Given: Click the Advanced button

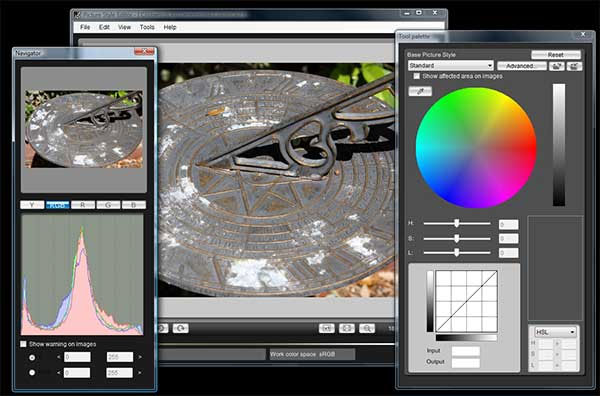Looking at the screenshot, I should click(x=522, y=66).
